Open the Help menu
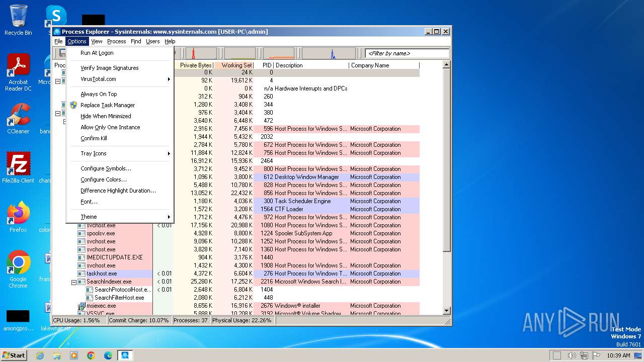This screenshot has height=362, width=644. pos(170,41)
